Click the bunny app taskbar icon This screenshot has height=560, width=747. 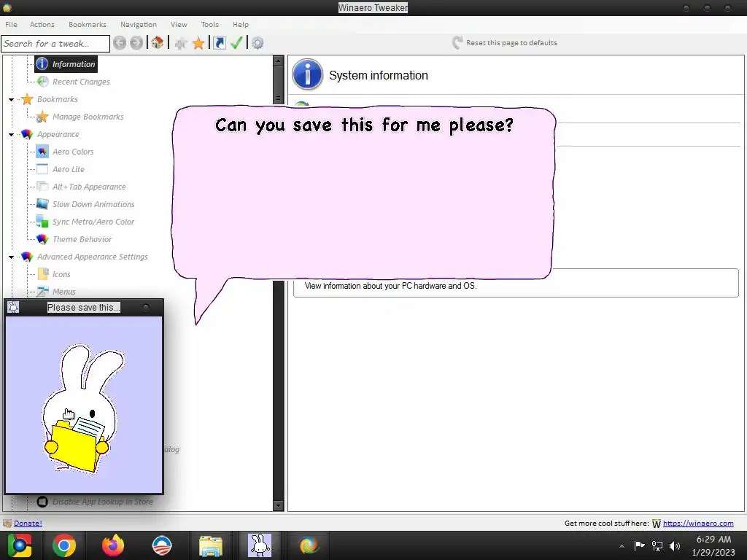coord(260,545)
